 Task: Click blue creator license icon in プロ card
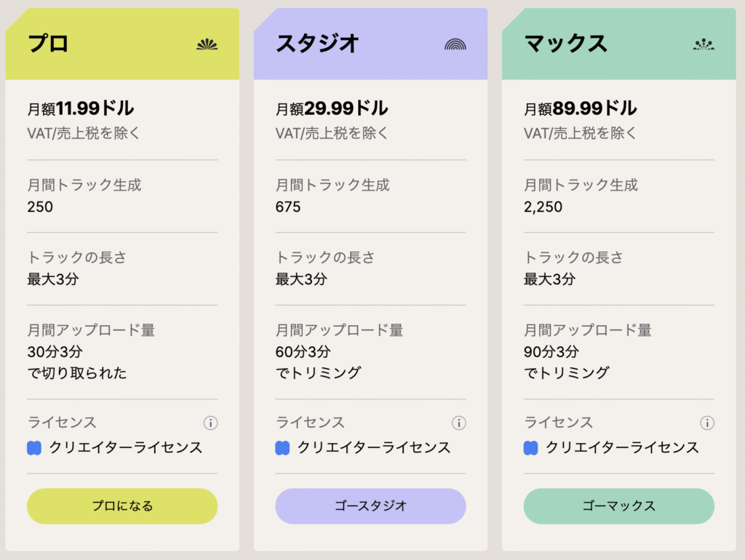[x=34, y=448]
